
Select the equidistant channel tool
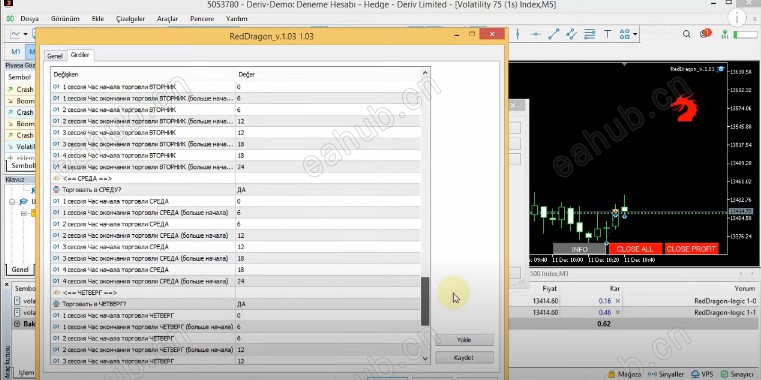[x=571, y=34]
